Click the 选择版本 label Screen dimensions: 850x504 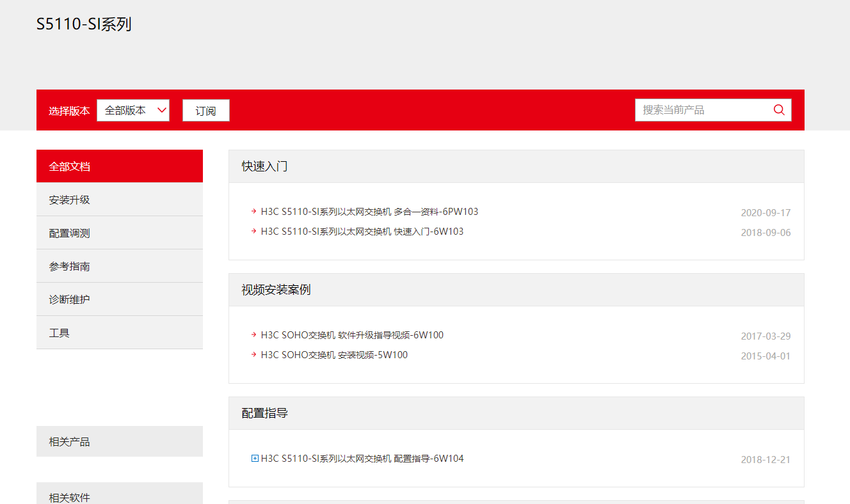tap(69, 111)
